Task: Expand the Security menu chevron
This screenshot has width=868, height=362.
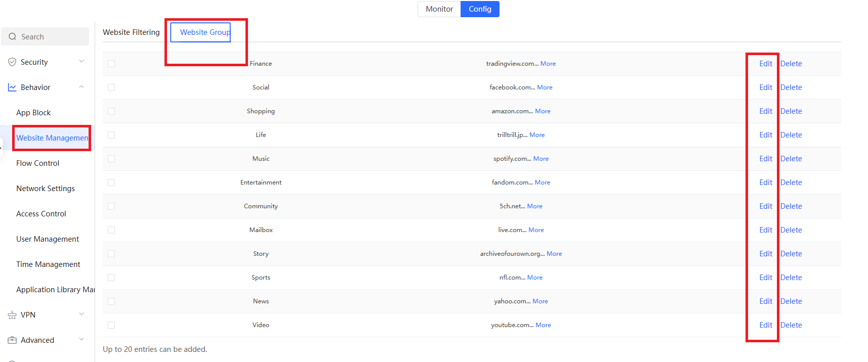Action: pyautogui.click(x=81, y=62)
